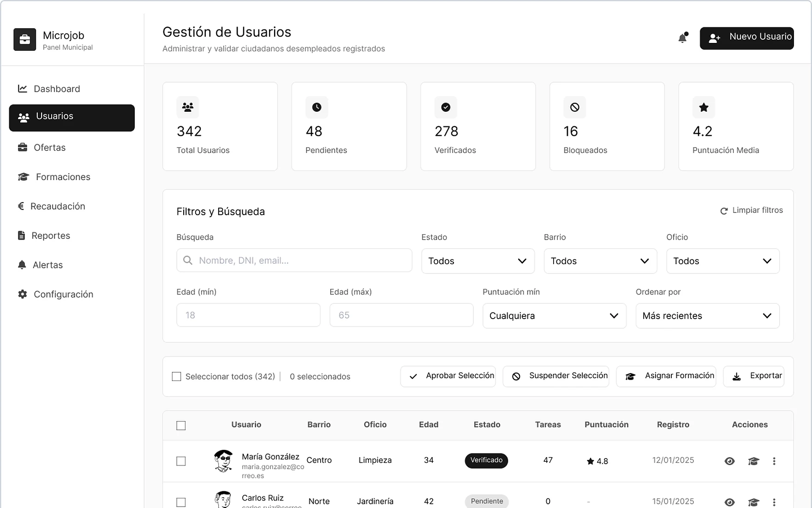The height and width of the screenshot is (508, 812).
Task: Open Formaciones in the sidebar
Action: (x=72, y=177)
